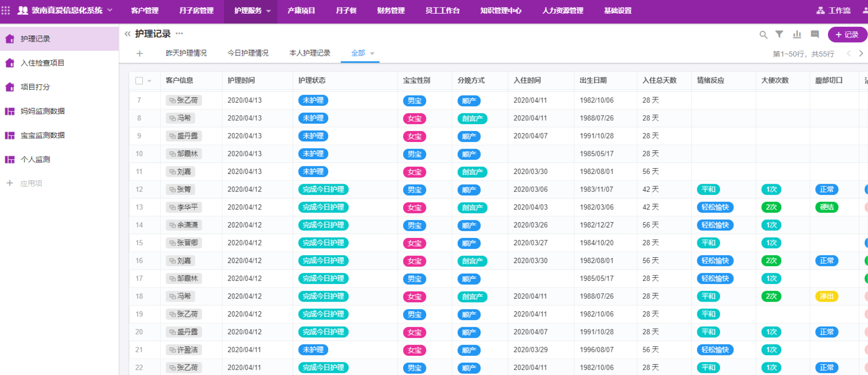Viewport: 868px width, 375px height.
Task: Click date 1996/08/07 in row 21
Action: pos(596,350)
